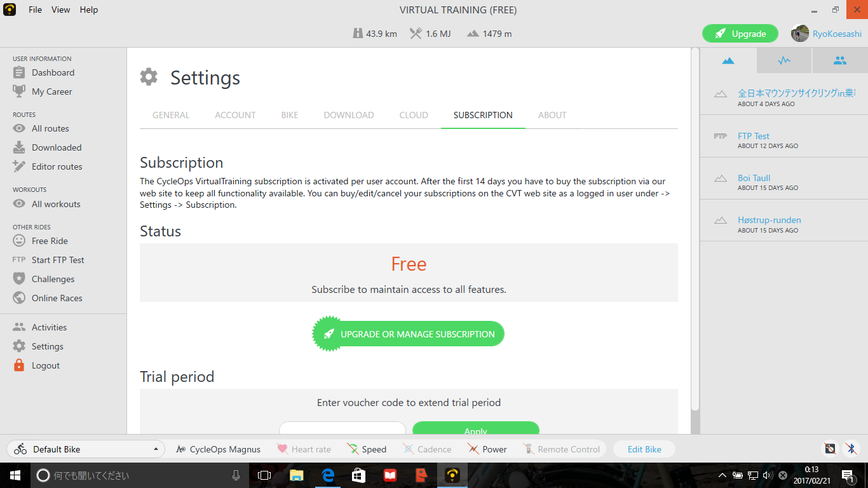Click the Logout padlock icon
Image resolution: width=868 pixels, height=488 pixels.
[x=19, y=365]
